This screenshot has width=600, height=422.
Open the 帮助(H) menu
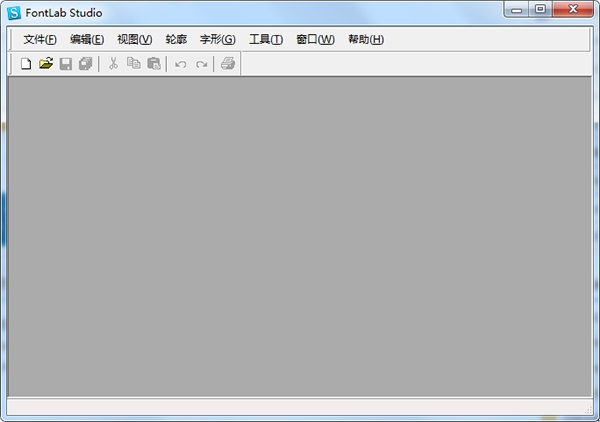(x=366, y=39)
